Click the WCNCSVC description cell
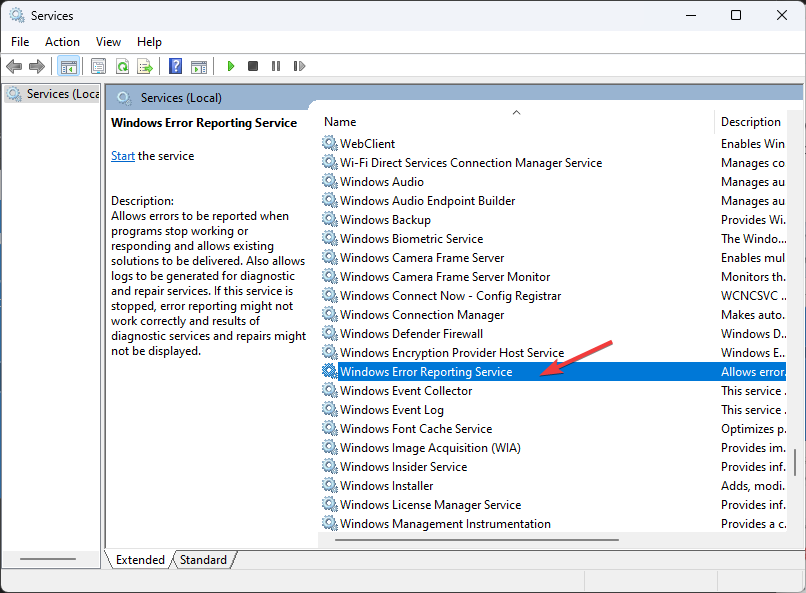The image size is (806, 593). (x=753, y=295)
